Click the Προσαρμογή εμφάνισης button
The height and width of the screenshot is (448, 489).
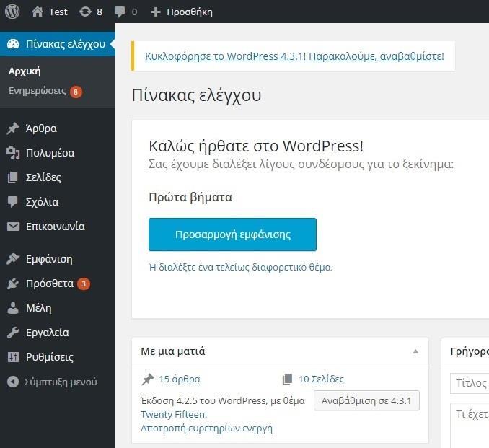point(232,234)
